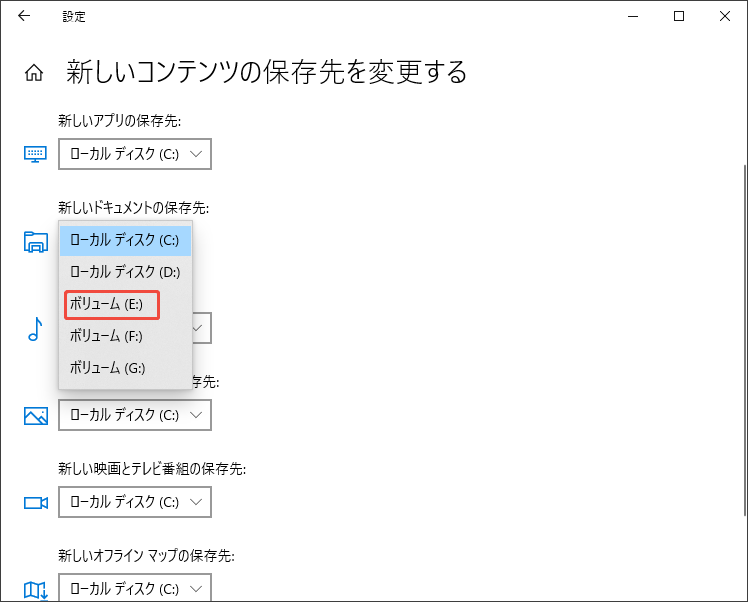748x602 pixels.
Task: Click the 設定 window title text
Action: pos(74,17)
